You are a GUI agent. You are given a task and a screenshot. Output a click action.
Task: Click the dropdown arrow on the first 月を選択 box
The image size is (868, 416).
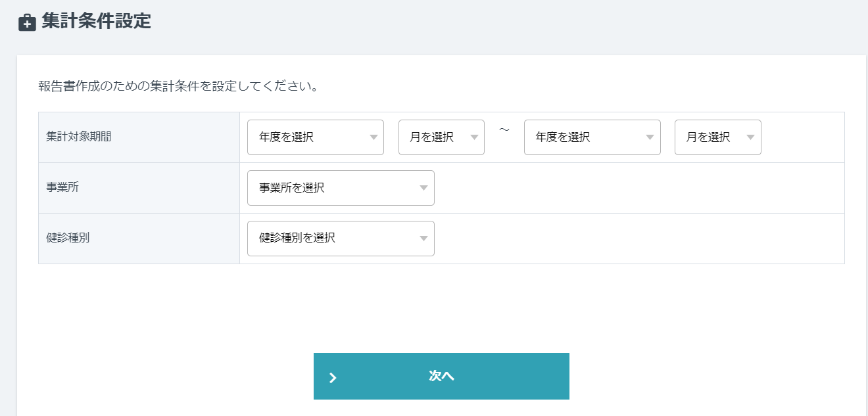click(x=475, y=137)
